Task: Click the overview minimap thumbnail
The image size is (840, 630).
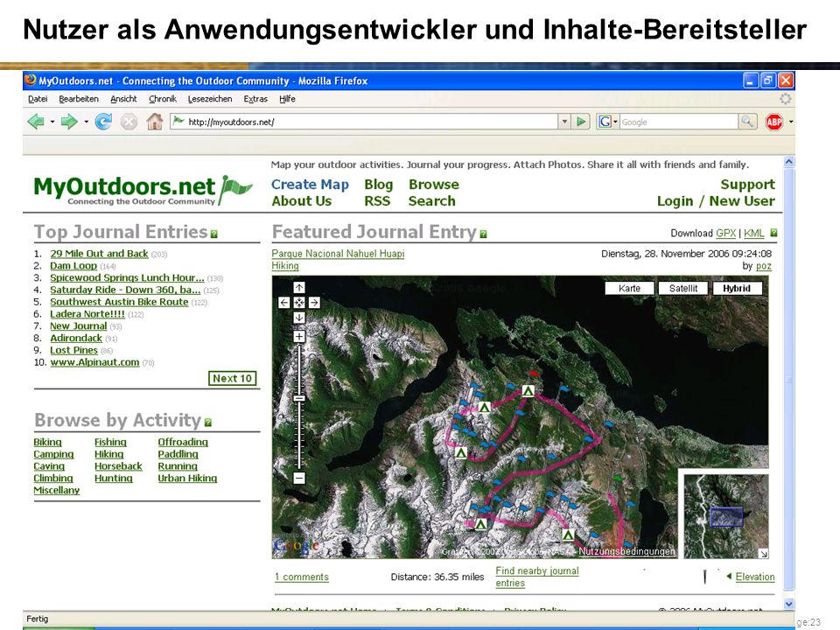Action: tap(726, 516)
